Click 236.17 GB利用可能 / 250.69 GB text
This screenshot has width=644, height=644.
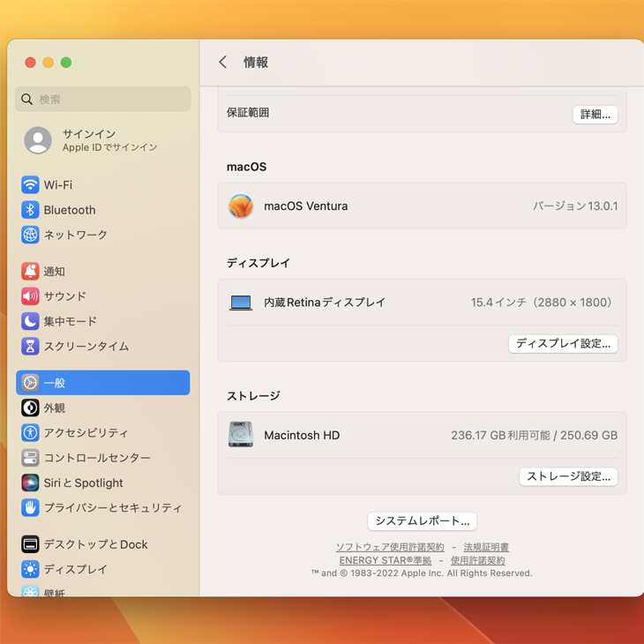[x=535, y=435]
